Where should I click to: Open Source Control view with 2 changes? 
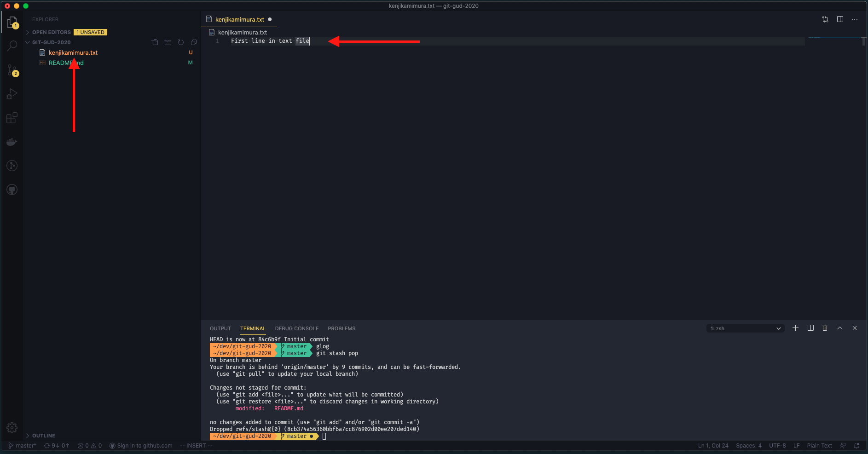12,70
